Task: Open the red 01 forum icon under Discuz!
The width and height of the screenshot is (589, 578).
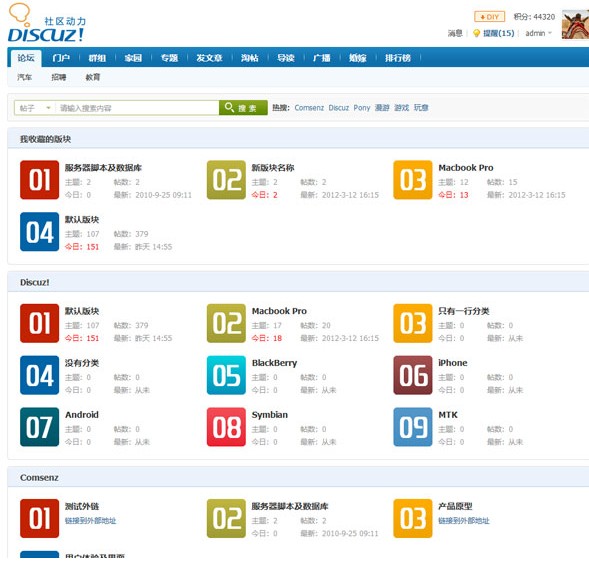Action: point(39,323)
